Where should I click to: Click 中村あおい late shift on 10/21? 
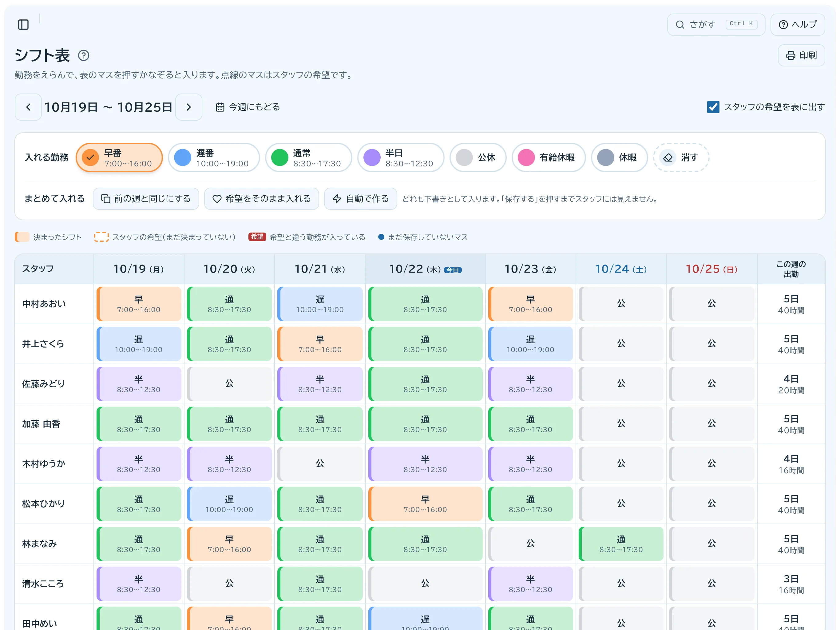coord(320,304)
